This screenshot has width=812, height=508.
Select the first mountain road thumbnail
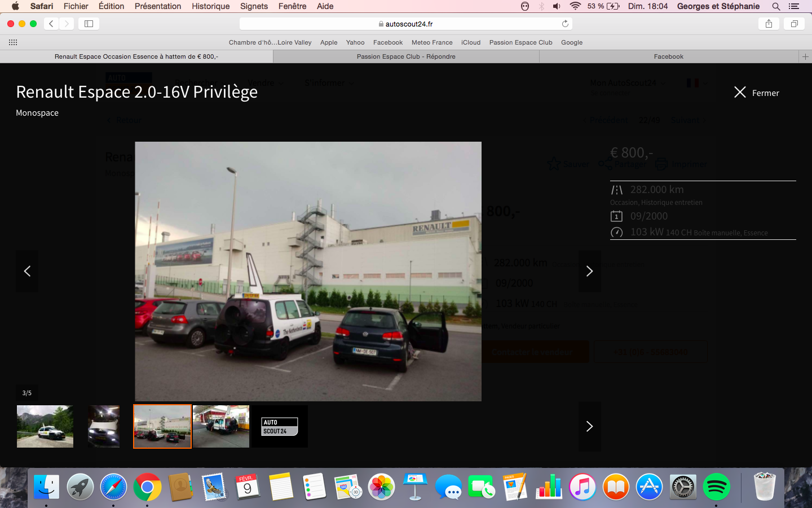point(45,427)
